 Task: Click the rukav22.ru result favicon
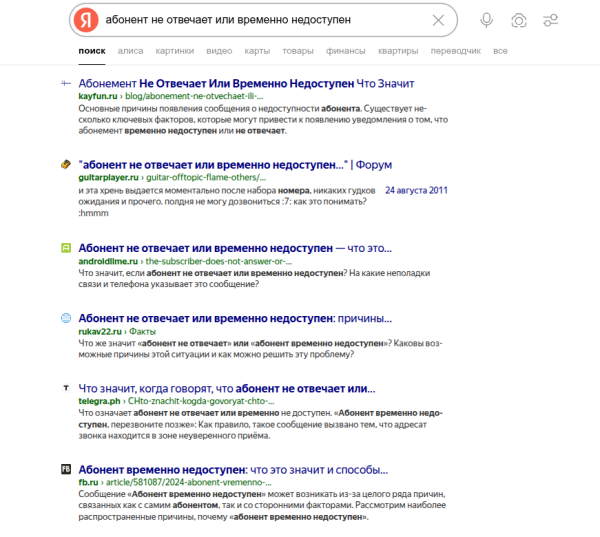point(66,318)
